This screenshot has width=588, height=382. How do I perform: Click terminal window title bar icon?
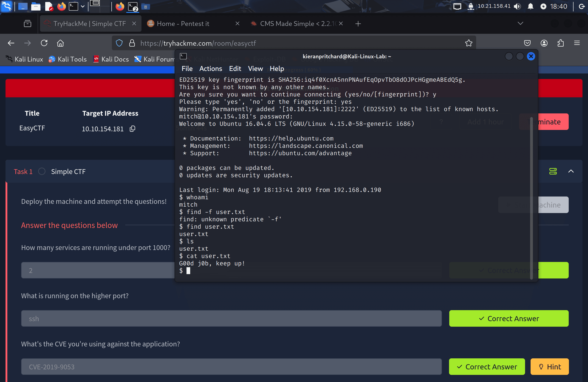point(183,56)
